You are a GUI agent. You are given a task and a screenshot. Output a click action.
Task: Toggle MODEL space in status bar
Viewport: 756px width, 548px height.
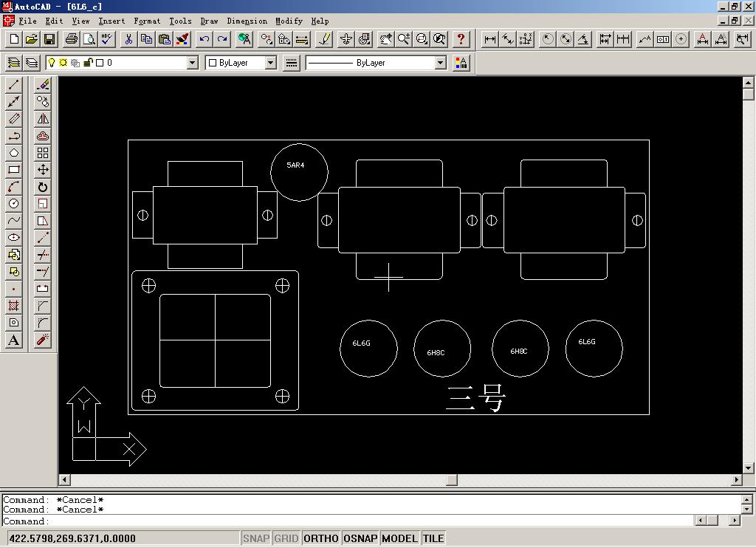point(399,538)
